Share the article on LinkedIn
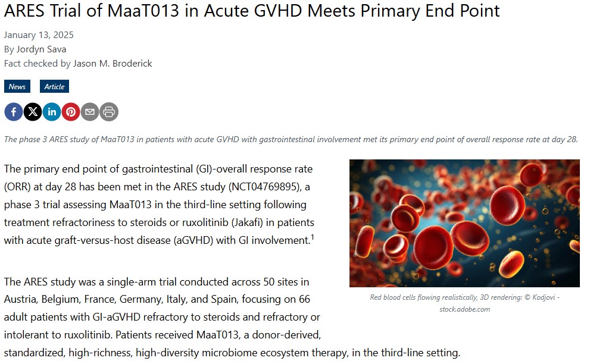 point(52,112)
